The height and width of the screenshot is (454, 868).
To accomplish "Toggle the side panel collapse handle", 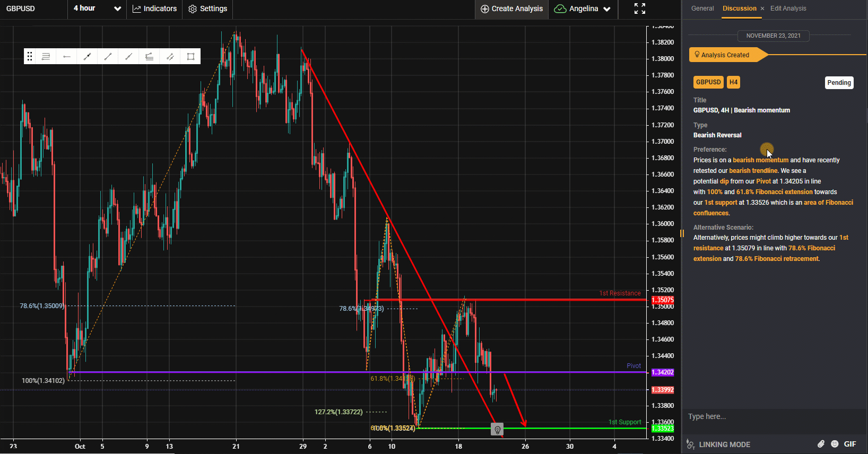I will (x=682, y=233).
